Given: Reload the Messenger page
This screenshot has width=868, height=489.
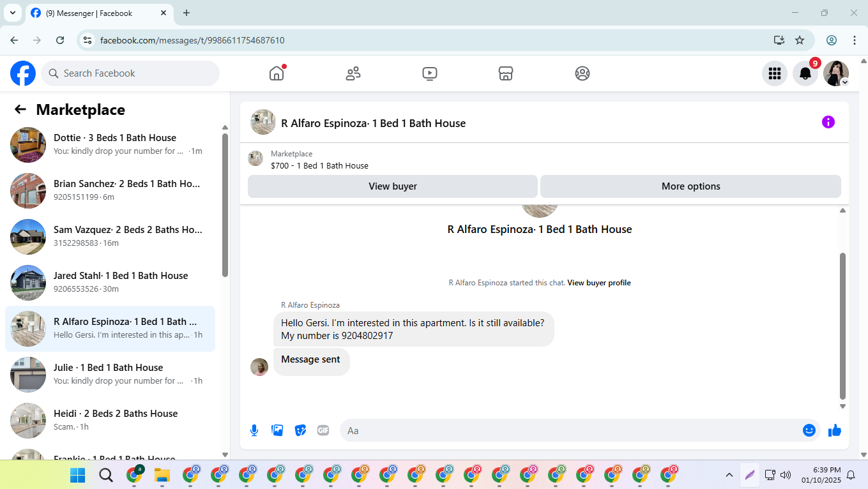Looking at the screenshot, I should tap(60, 40).
